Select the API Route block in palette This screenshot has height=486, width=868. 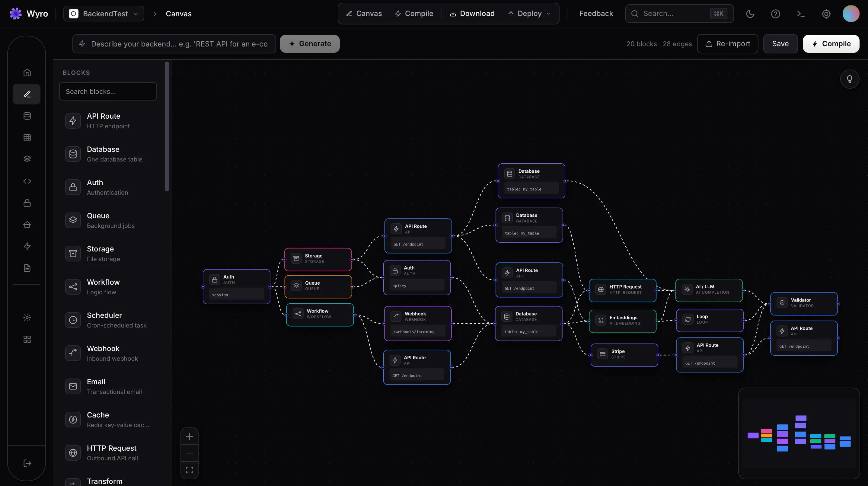click(x=108, y=121)
